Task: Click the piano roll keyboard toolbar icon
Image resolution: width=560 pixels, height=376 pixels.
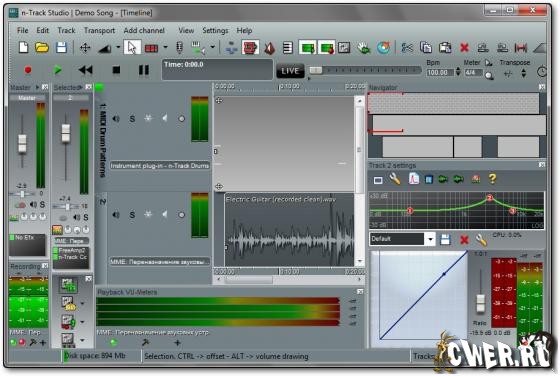Action: point(288,48)
